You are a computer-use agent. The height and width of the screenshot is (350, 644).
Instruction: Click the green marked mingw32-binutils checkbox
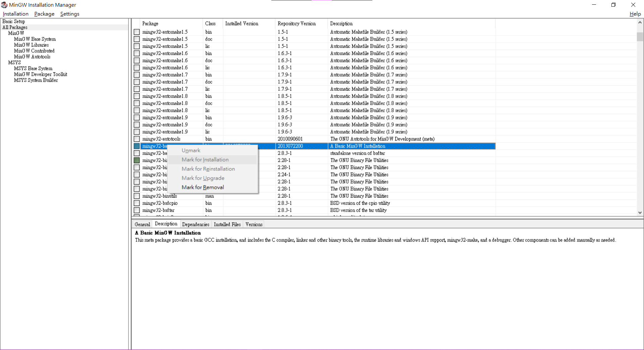[137, 160]
